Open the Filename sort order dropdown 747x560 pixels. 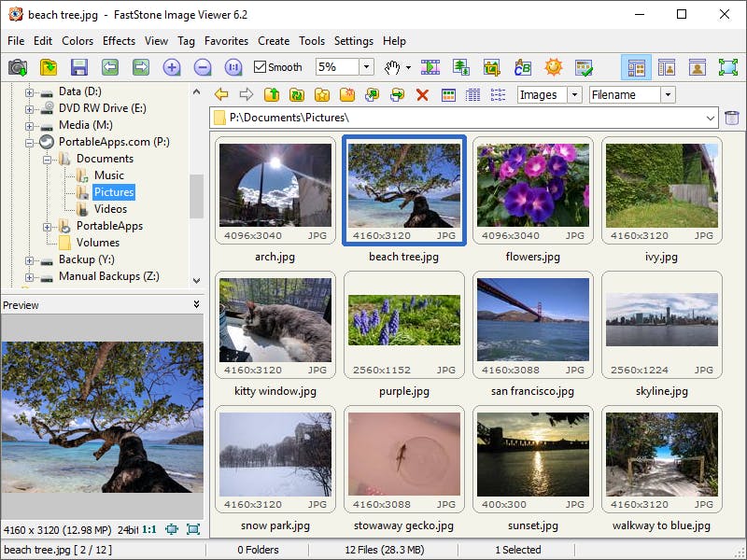(x=668, y=94)
